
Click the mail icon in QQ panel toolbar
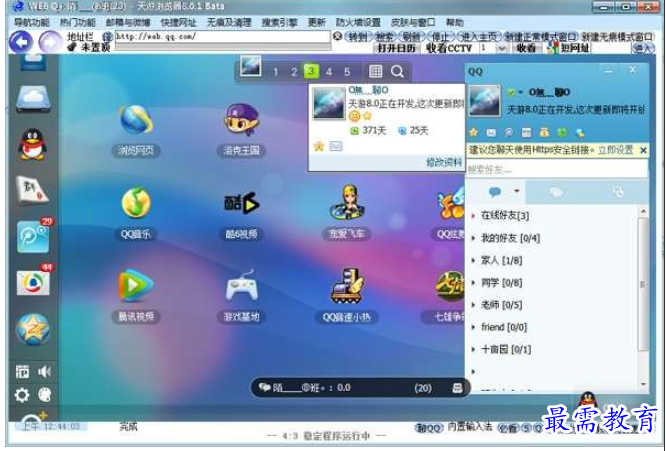point(491,132)
